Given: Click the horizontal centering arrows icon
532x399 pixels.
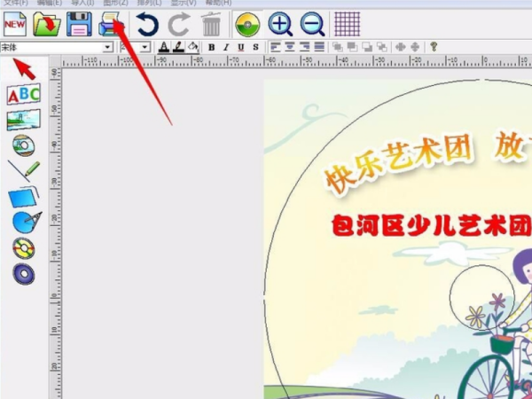Looking at the screenshot, I should (401, 47).
